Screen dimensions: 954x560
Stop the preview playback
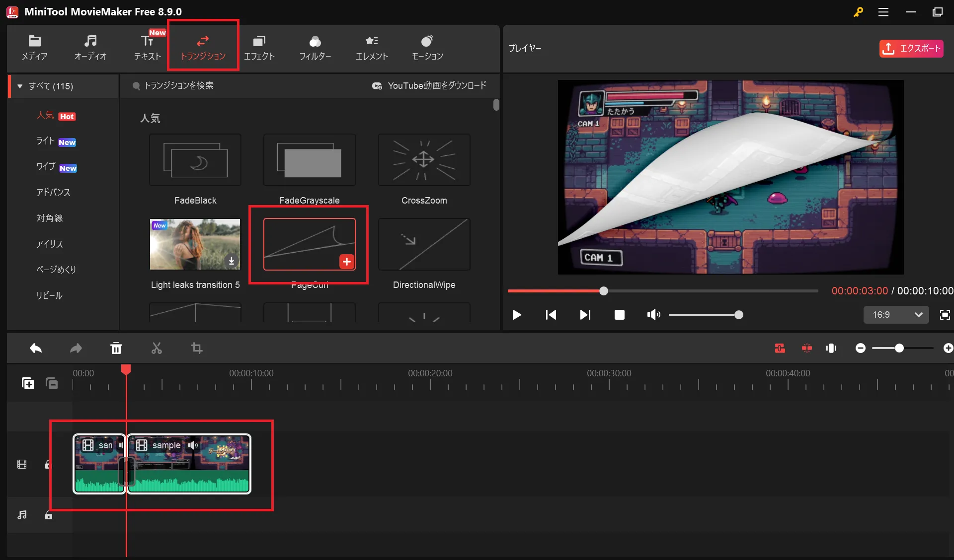coord(620,315)
